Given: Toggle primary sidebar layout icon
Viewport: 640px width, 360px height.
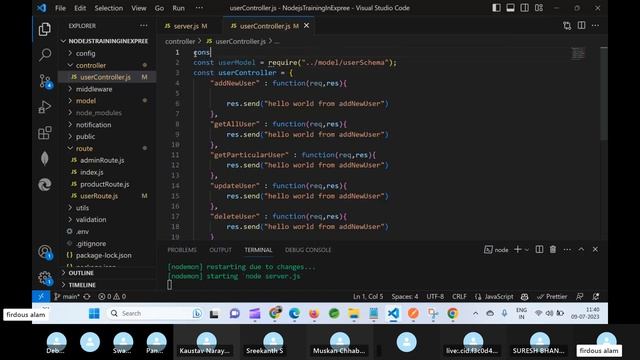Looking at the screenshot, I should click(496, 8).
